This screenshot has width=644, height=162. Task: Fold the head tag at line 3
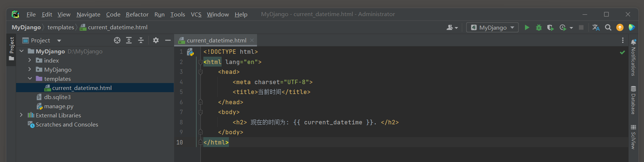click(200, 72)
